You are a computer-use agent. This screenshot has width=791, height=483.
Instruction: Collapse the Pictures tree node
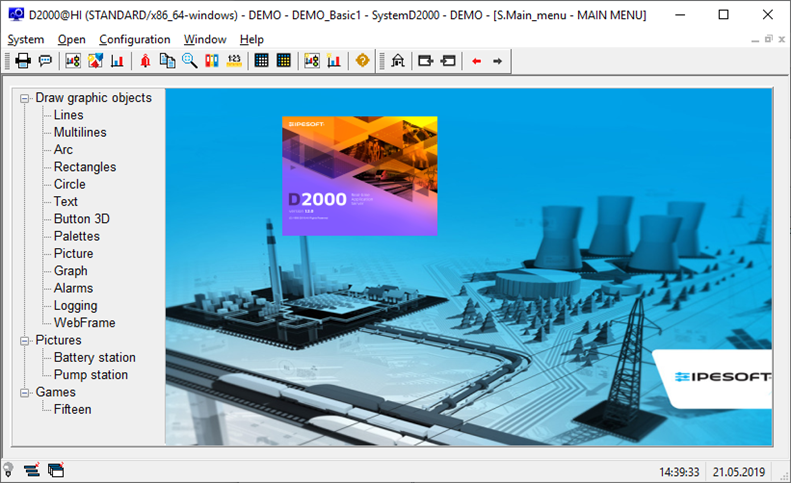coord(23,340)
